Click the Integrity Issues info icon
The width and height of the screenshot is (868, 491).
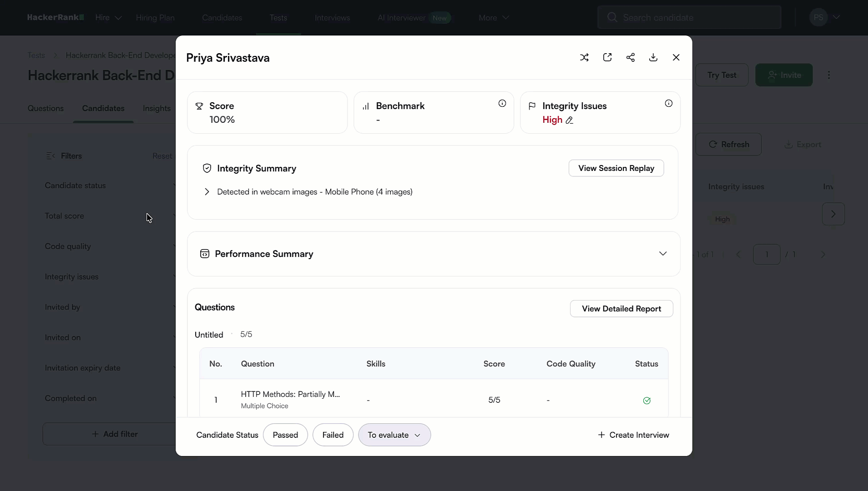669,104
